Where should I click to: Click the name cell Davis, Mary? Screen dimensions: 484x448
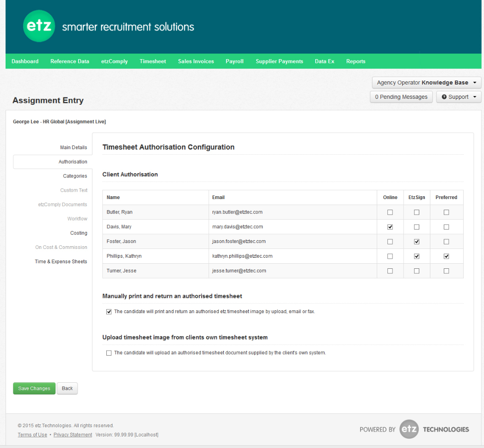[x=156, y=227]
